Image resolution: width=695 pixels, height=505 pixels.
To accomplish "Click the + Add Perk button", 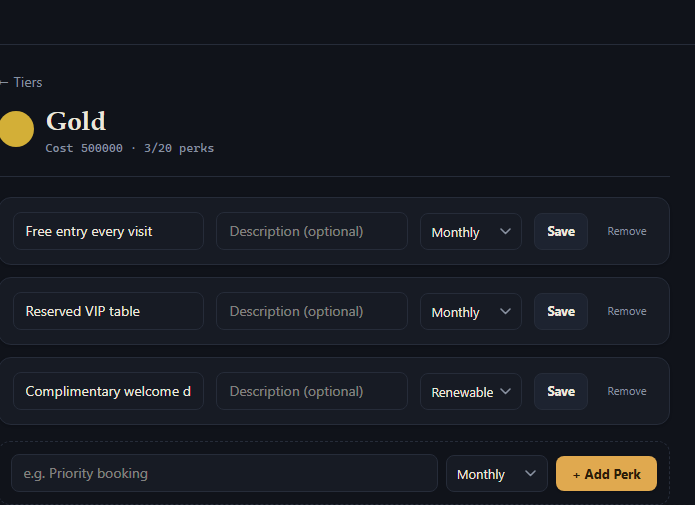I will tap(606, 474).
